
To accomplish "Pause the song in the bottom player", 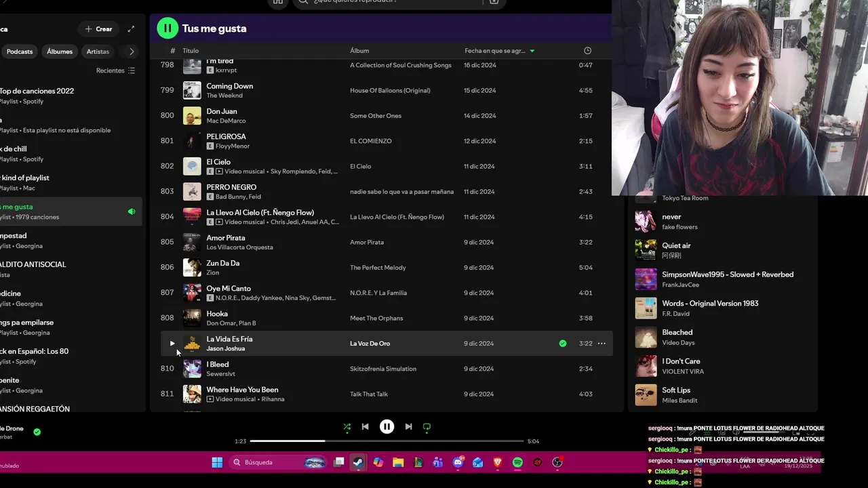I will pos(387,427).
